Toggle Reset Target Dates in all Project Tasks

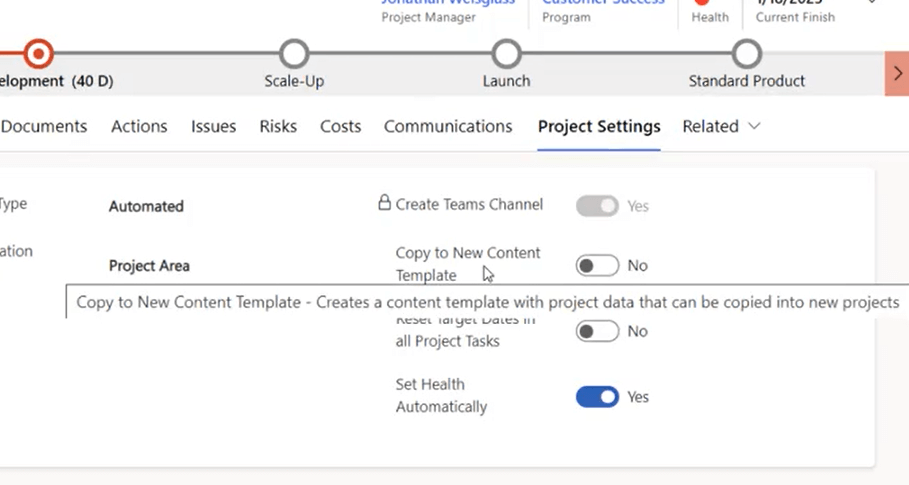pyautogui.click(x=597, y=331)
